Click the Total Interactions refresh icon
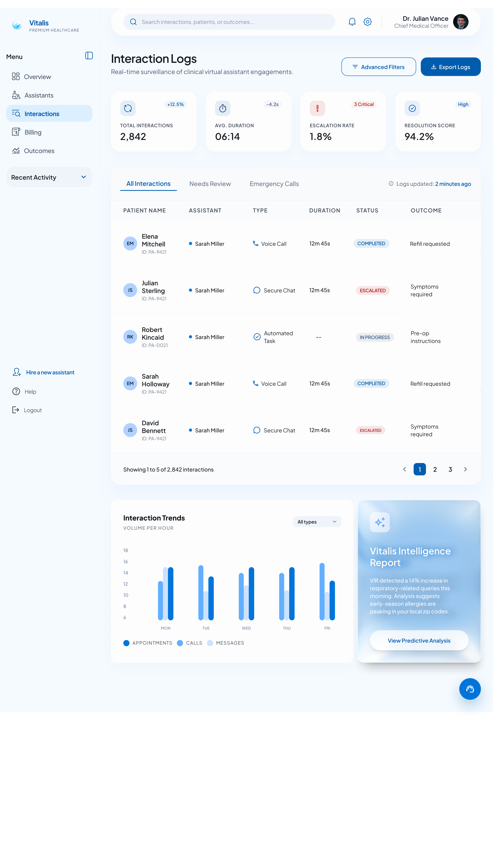Viewport: 504px width, 850px height. pyautogui.click(x=128, y=108)
